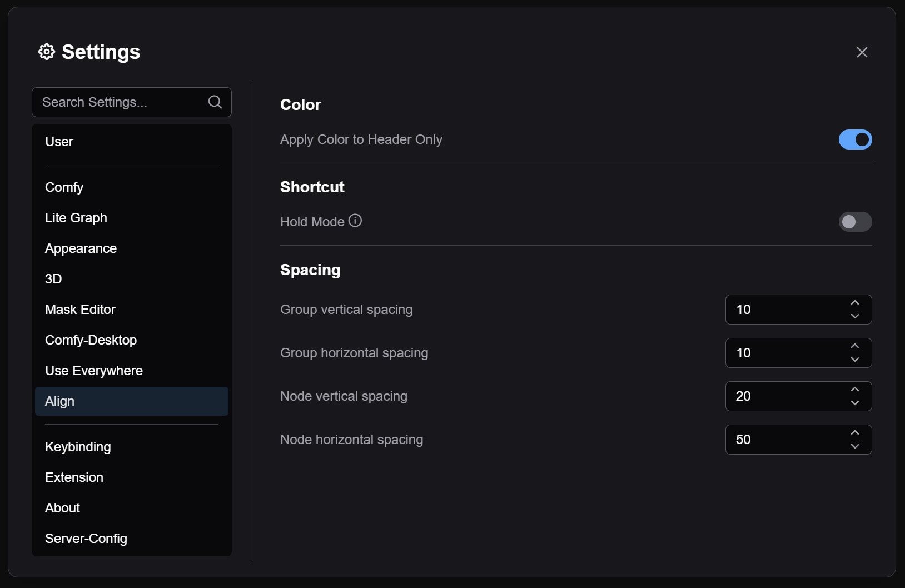This screenshot has width=905, height=588.
Task: Increment Group vertical spacing with up arrow
Action: tap(855, 302)
